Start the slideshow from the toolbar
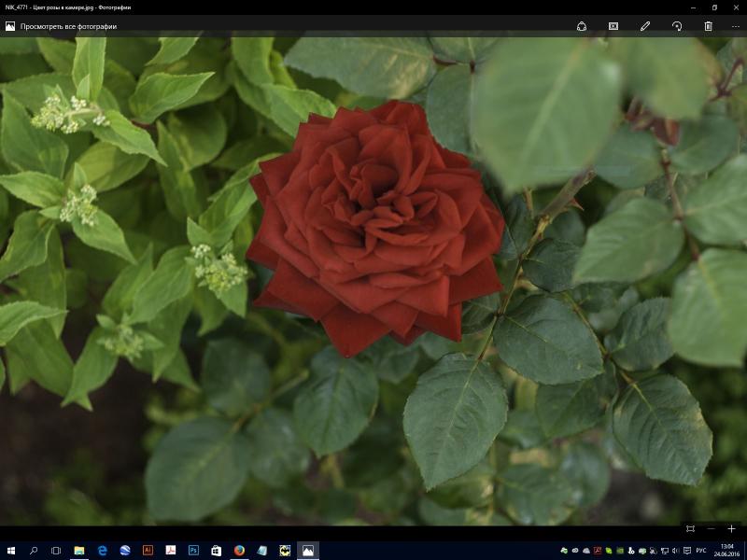The width and height of the screenshot is (747, 560). tap(613, 27)
